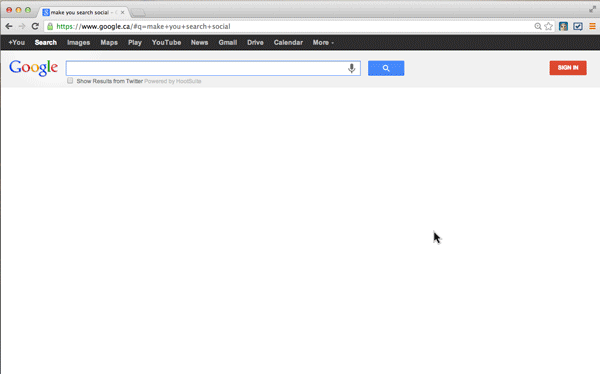Click the Powered by HootSuite text

(173, 81)
